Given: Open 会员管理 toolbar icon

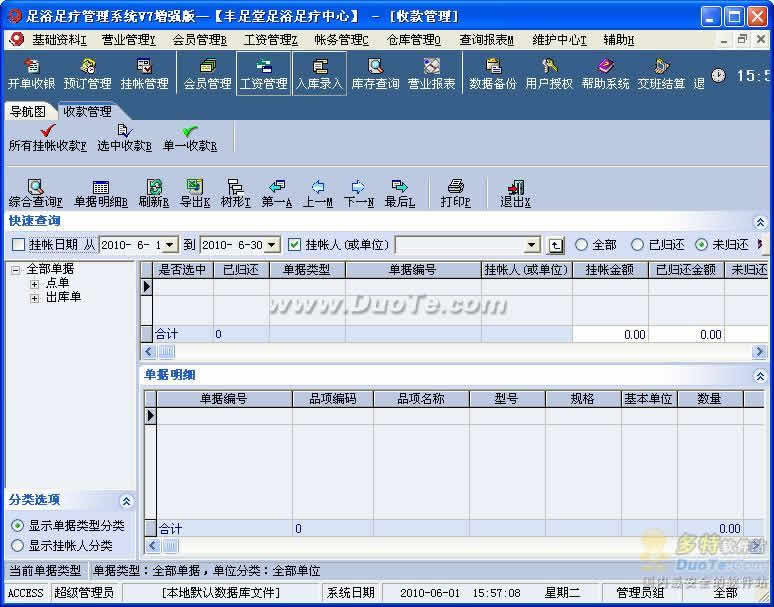Looking at the screenshot, I should coord(207,73).
